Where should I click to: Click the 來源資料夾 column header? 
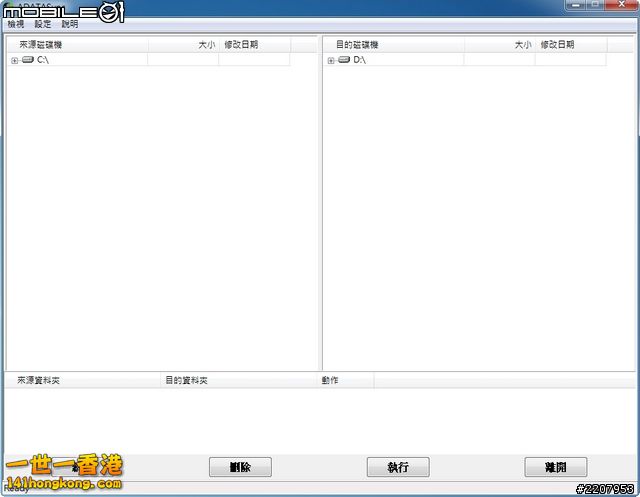pyautogui.click(x=82, y=381)
